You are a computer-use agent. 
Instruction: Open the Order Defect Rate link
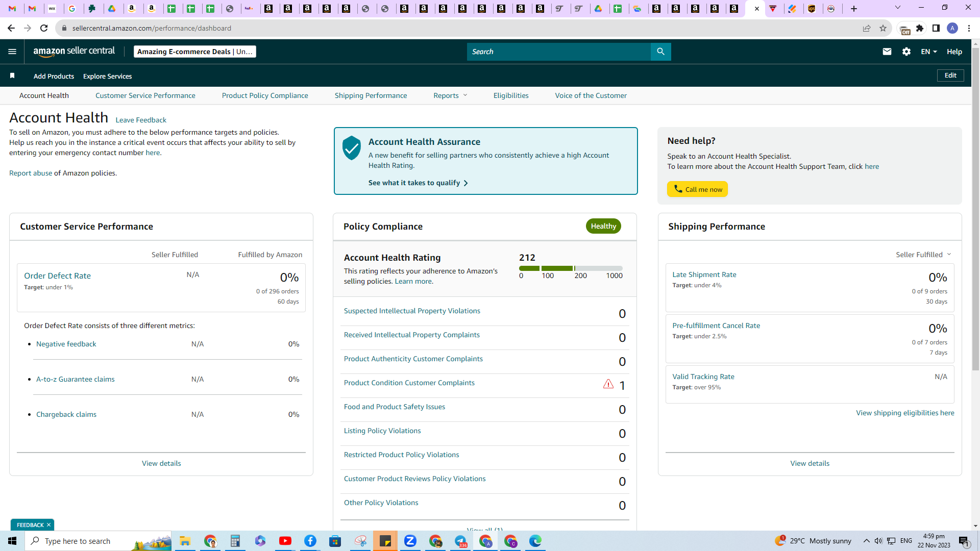pos(57,275)
